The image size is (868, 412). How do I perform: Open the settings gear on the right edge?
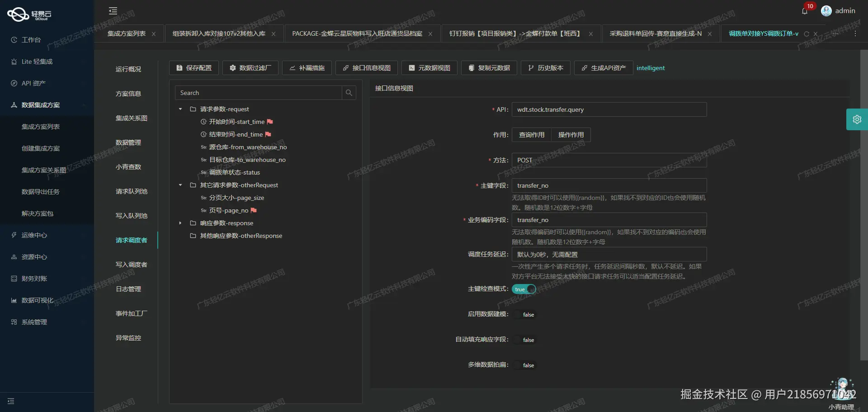pyautogui.click(x=857, y=119)
